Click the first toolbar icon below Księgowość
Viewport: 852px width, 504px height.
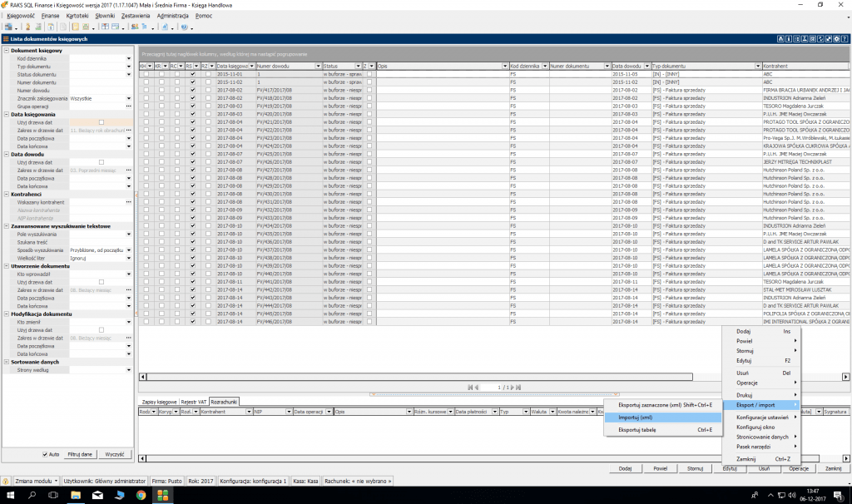point(7,27)
